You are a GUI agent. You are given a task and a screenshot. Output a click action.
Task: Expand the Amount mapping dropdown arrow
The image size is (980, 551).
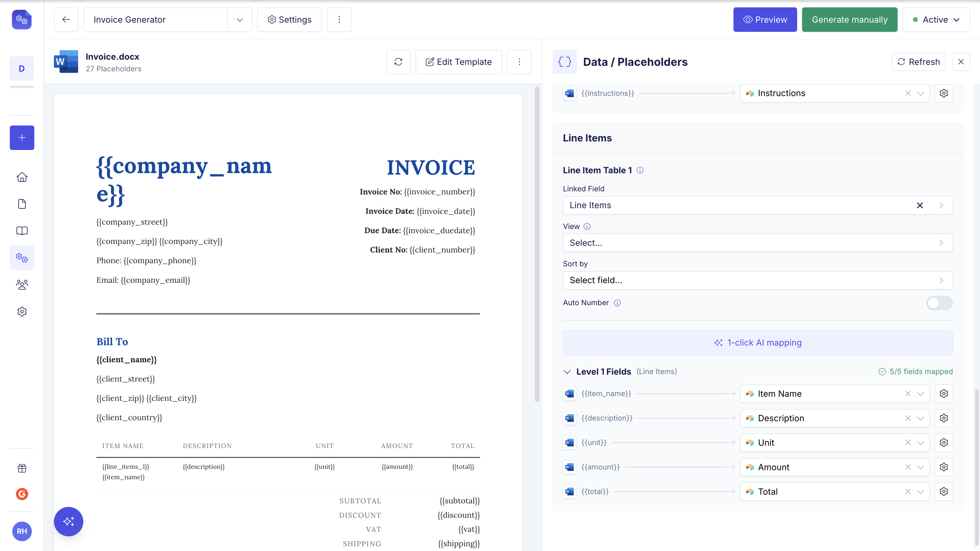click(x=920, y=467)
